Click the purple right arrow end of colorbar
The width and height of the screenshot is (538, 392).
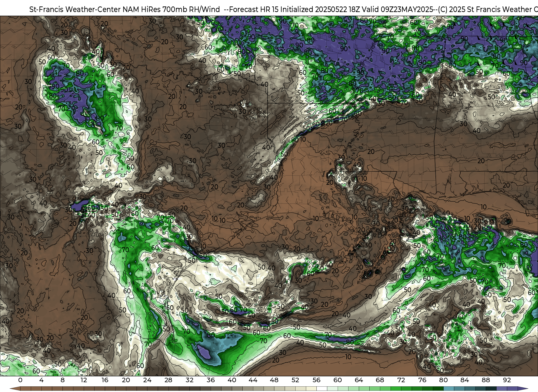pos(523,389)
